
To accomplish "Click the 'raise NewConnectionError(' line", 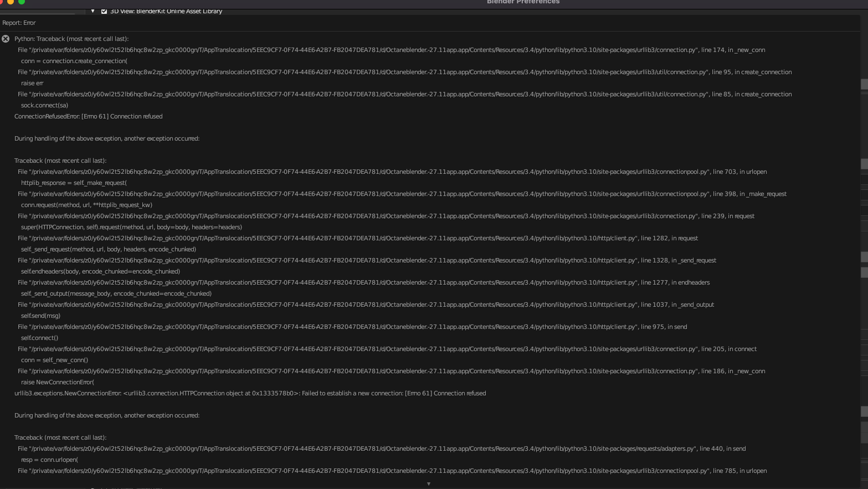I will point(58,382).
